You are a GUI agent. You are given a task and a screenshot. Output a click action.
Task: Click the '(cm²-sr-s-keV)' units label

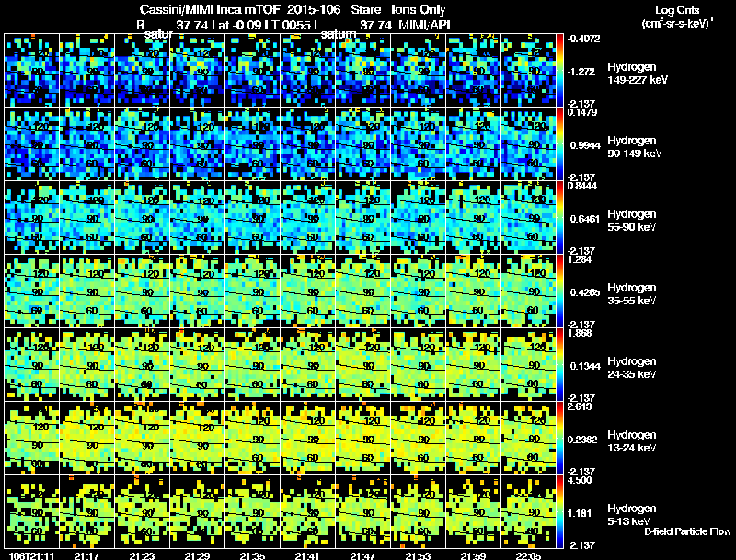coord(676,24)
